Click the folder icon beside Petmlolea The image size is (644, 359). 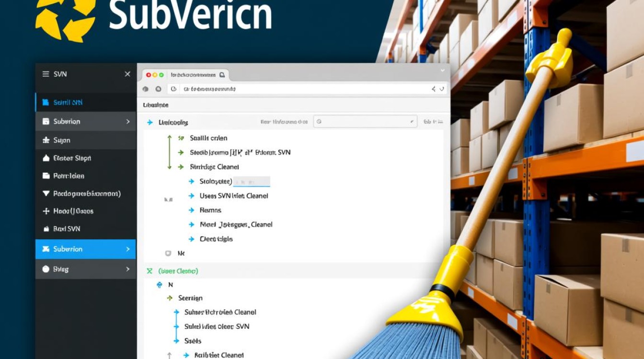coord(46,176)
